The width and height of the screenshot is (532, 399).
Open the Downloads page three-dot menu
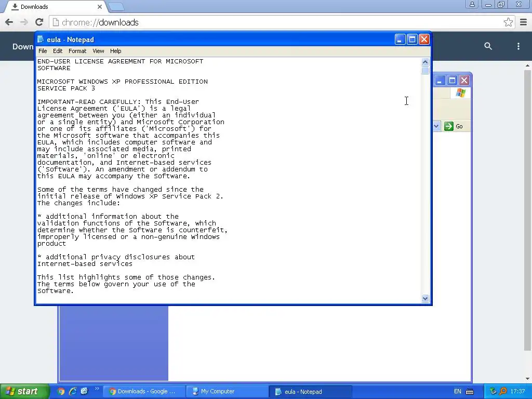[518, 46]
